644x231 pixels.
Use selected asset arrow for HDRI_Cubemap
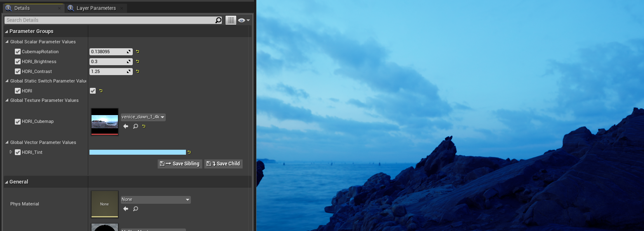coord(126,126)
